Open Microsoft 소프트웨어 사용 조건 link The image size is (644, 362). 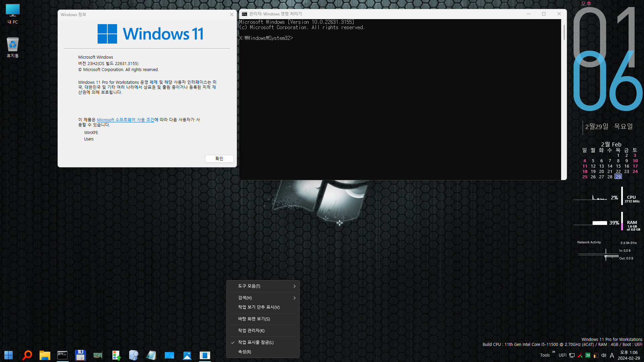coord(125,120)
